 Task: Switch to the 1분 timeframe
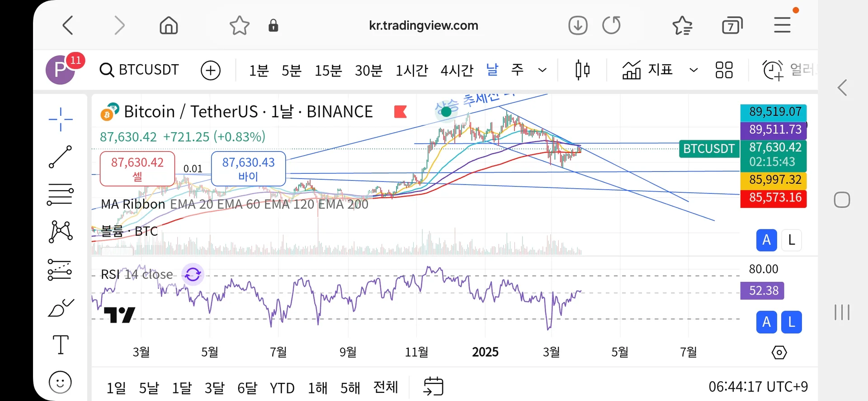coord(259,70)
